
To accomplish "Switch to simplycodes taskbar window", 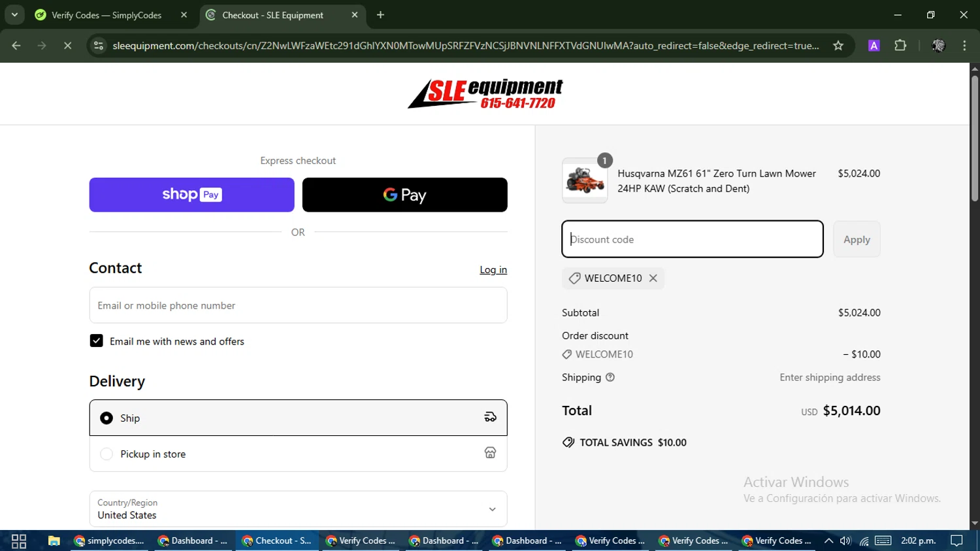I will (110, 541).
